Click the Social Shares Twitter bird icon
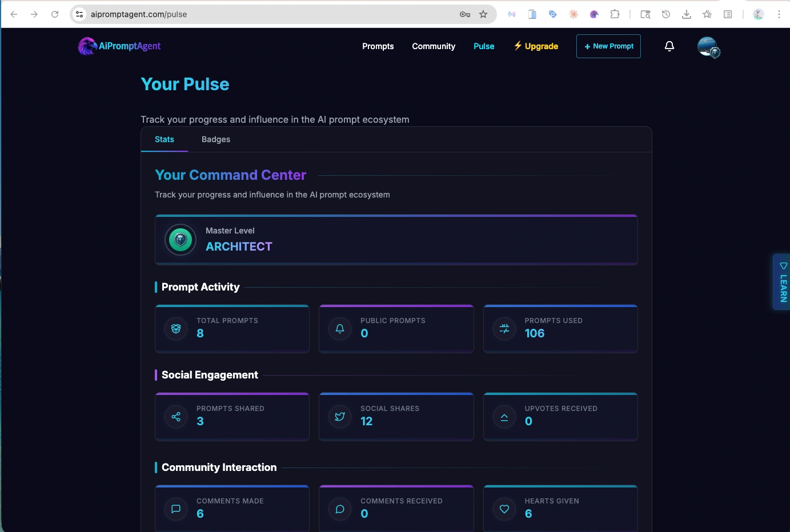 tap(340, 417)
